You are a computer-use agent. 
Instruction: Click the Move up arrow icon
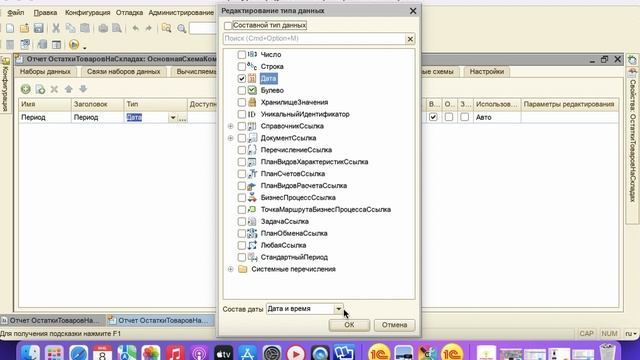[69, 89]
